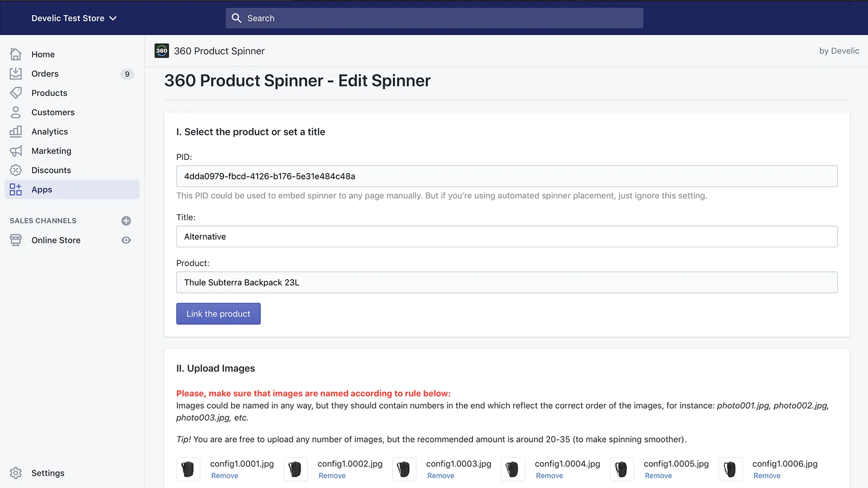Click the 'by Develic' text
Viewport: 868px width, 488px height.
tap(839, 51)
